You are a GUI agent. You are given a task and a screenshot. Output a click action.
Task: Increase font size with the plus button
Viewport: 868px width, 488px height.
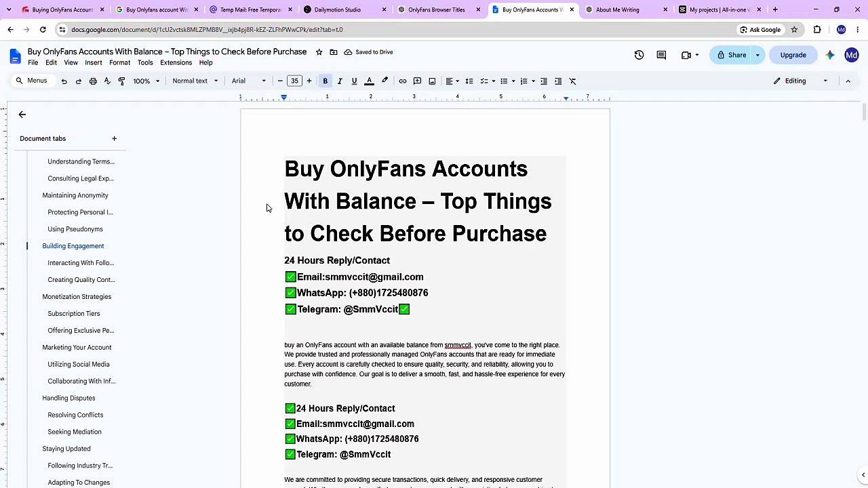tap(309, 81)
